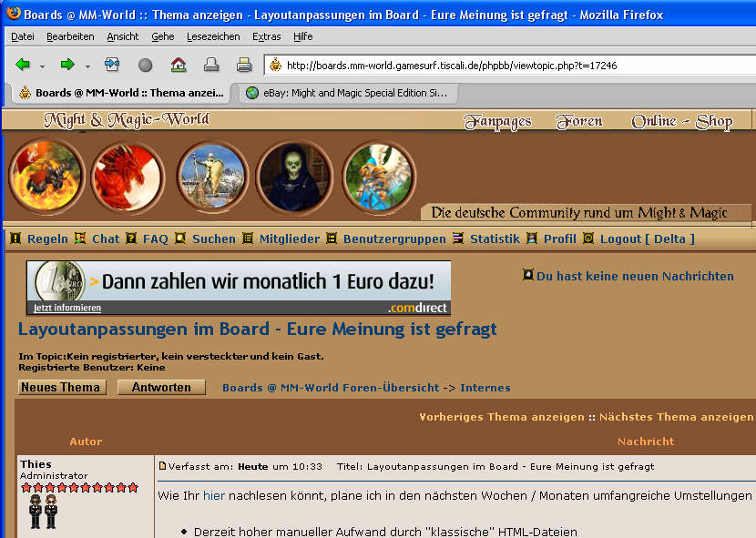The image size is (756, 538).
Task: Click the Suchen magnifier icon
Action: pyautogui.click(x=180, y=239)
